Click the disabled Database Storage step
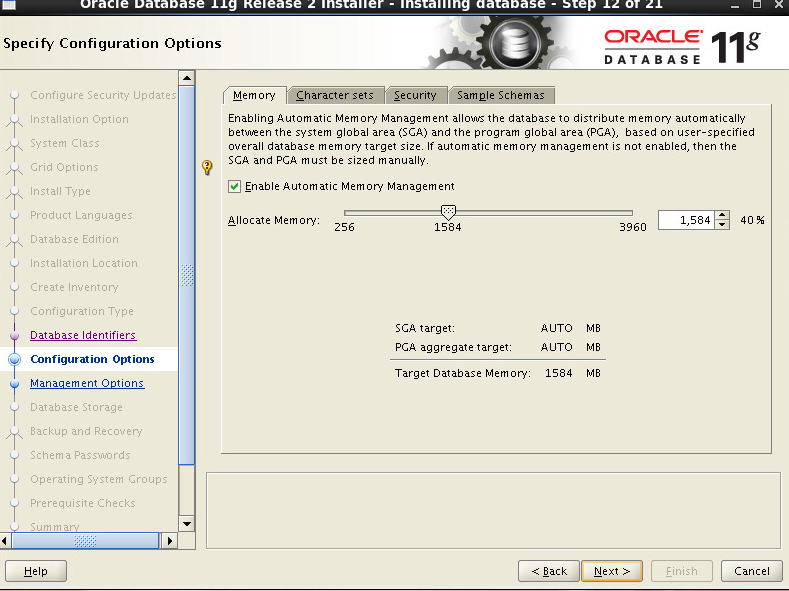789x591 pixels. coord(76,407)
